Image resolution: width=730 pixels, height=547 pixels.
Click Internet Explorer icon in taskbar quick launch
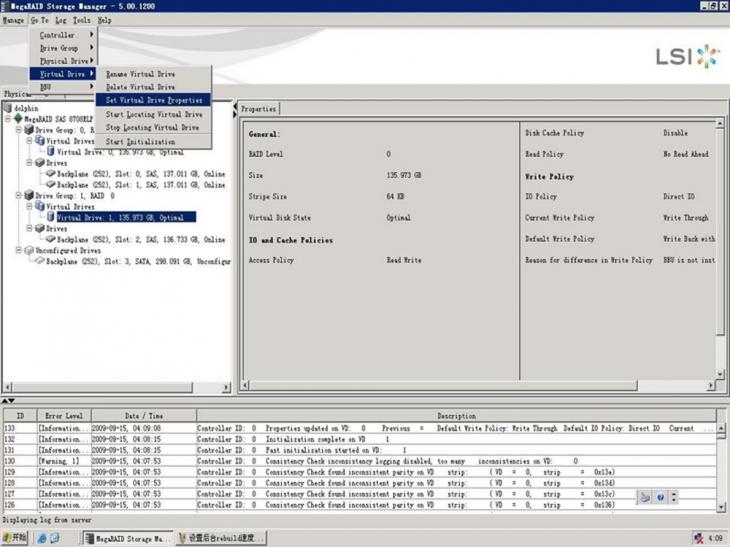click(43, 538)
